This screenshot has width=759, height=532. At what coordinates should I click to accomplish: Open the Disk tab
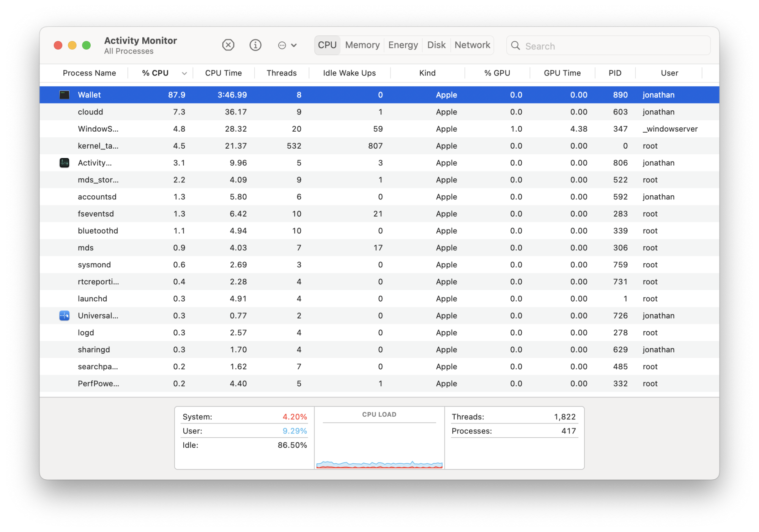[x=436, y=45]
